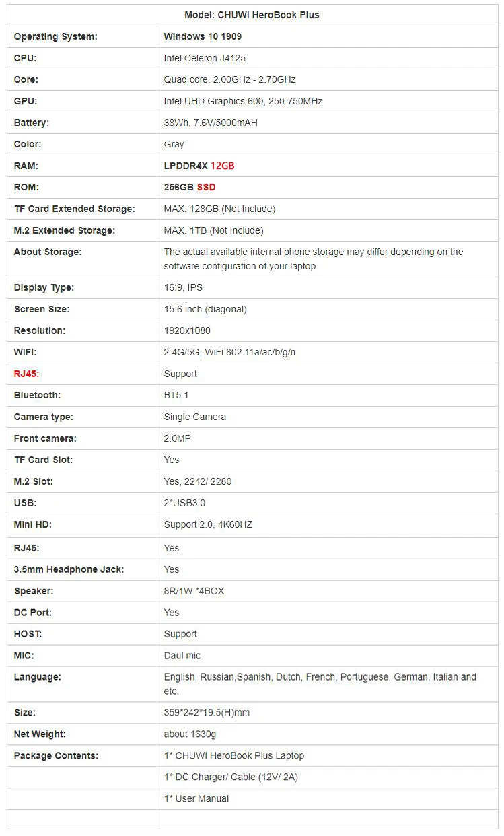Image resolution: width=504 pixels, height=836 pixels.
Task: Select the 'Support 2.0, 4K60HZ' Mini HD value
Action: [x=208, y=524]
